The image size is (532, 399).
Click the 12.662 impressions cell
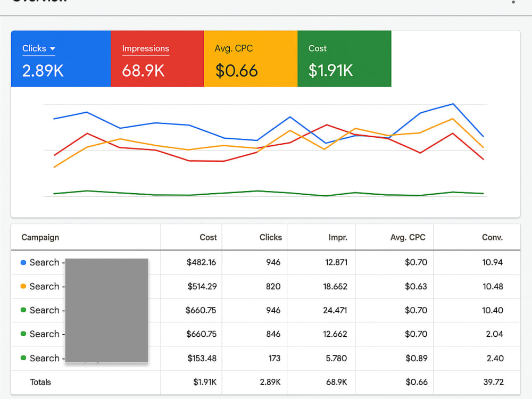click(x=335, y=334)
